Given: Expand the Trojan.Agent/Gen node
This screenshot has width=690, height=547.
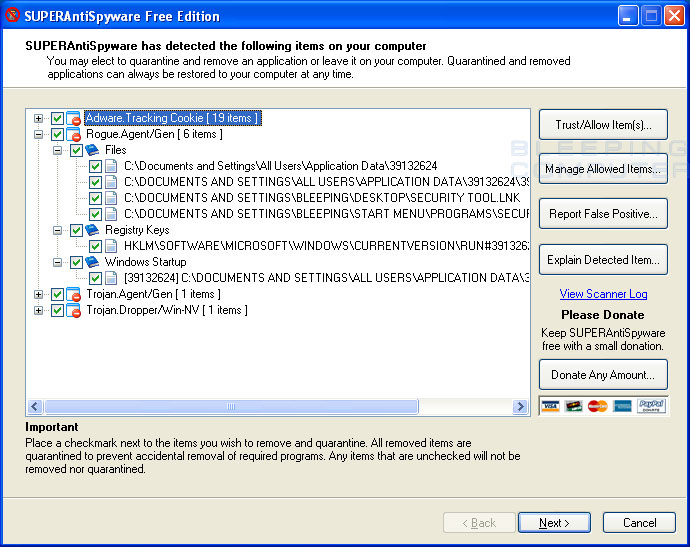Looking at the screenshot, I should coord(39,294).
